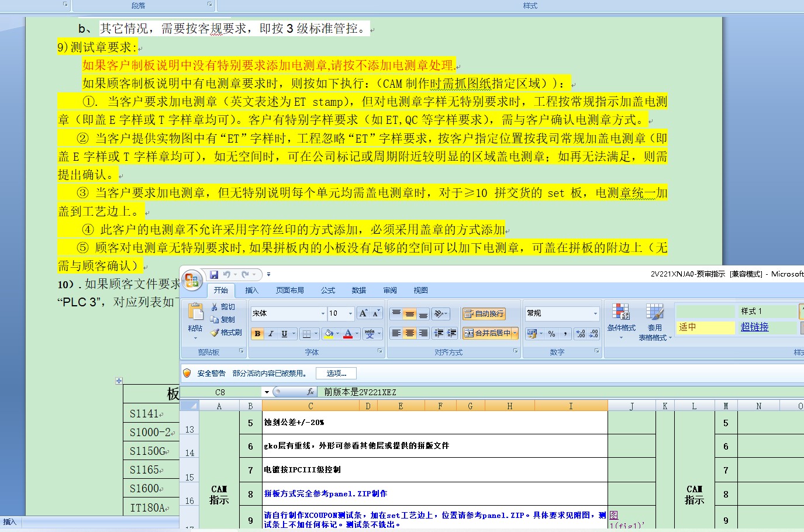Screen dimensions: 804x532
Task: Apply red font color with letter A
Action: [x=348, y=333]
